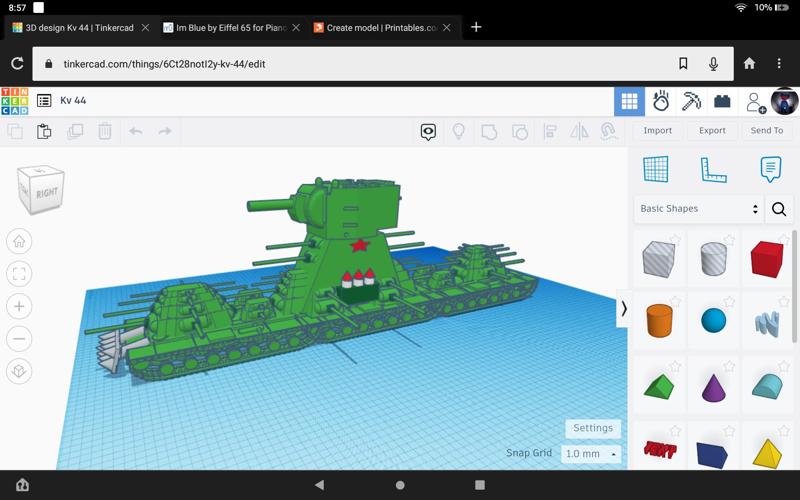Viewport: 800px width, 500px height.
Task: Click the Kv 44 design name
Action: coord(73,101)
